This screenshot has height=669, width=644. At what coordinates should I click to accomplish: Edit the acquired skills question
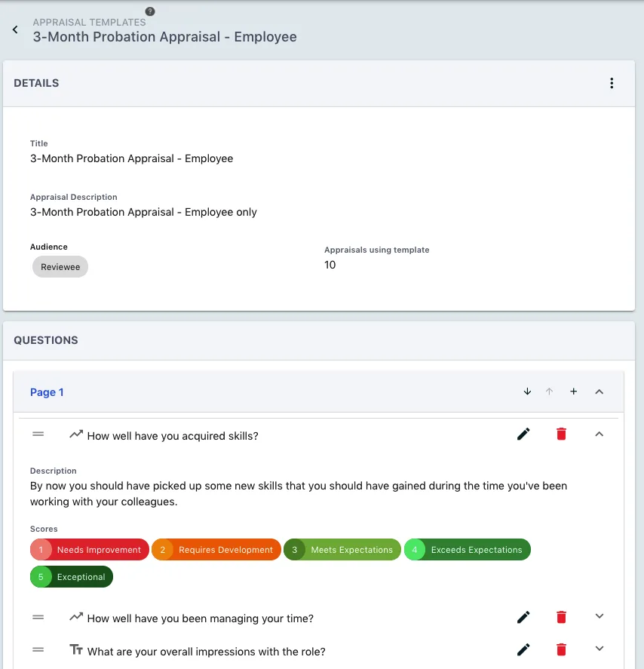(523, 434)
